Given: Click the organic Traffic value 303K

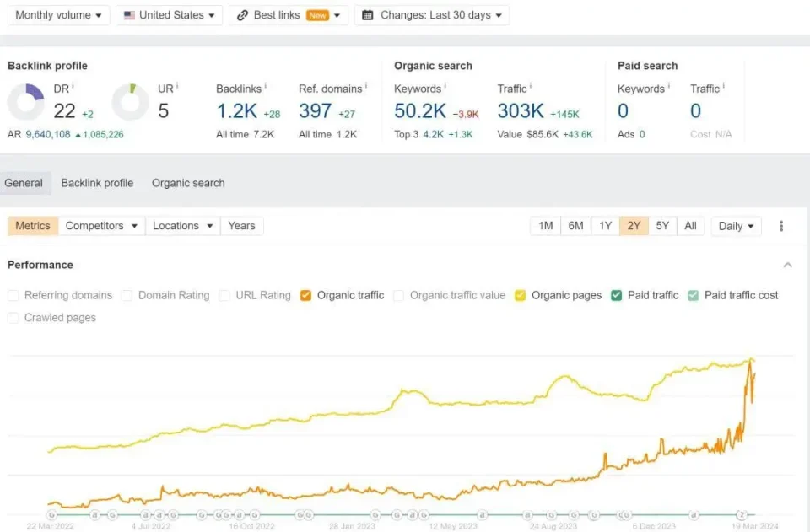Looking at the screenshot, I should coord(521,111).
